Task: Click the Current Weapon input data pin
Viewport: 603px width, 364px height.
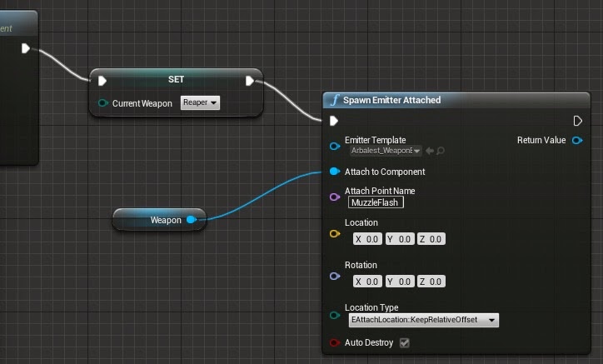Action: [102, 102]
